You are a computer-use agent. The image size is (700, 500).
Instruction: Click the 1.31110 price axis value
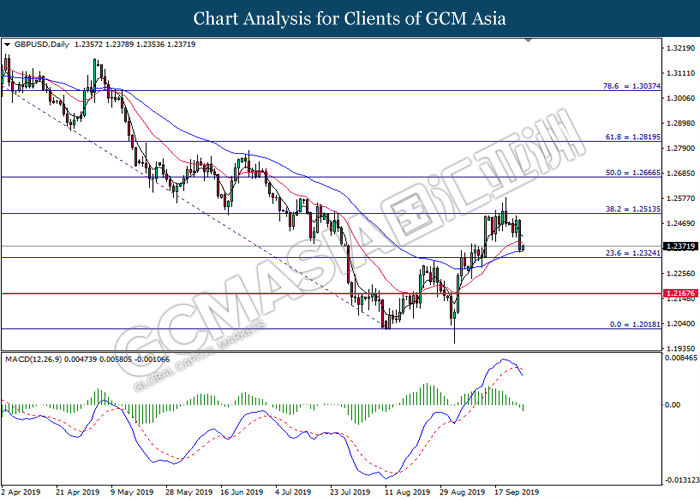click(x=680, y=73)
